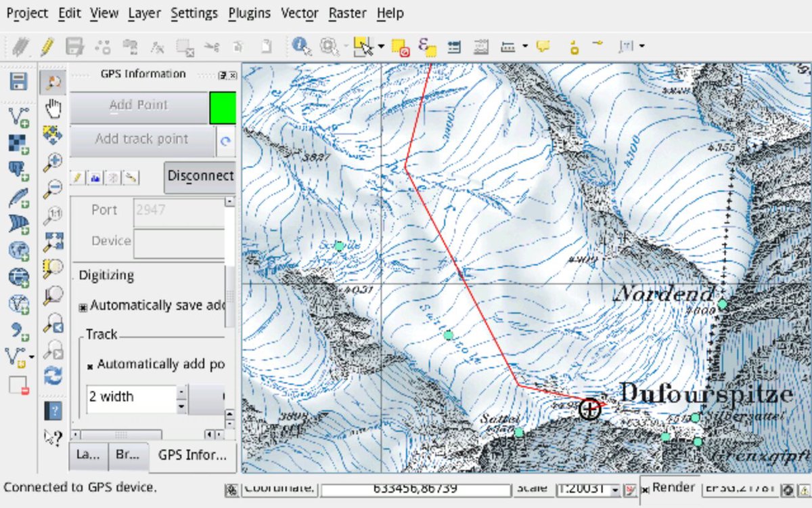This screenshot has width=812, height=508.
Task: Click the coordinate input field
Action: click(415, 488)
